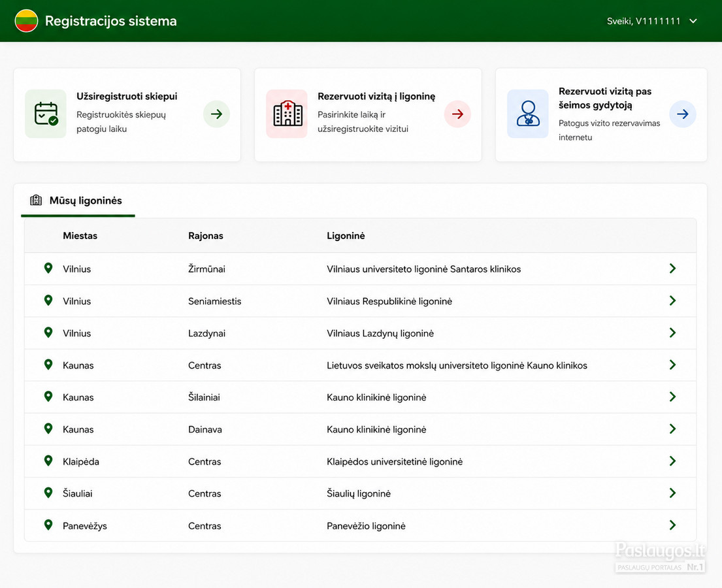Click Centras cell in Klaipėda row
Screen dimensions: 722x588
(205, 461)
